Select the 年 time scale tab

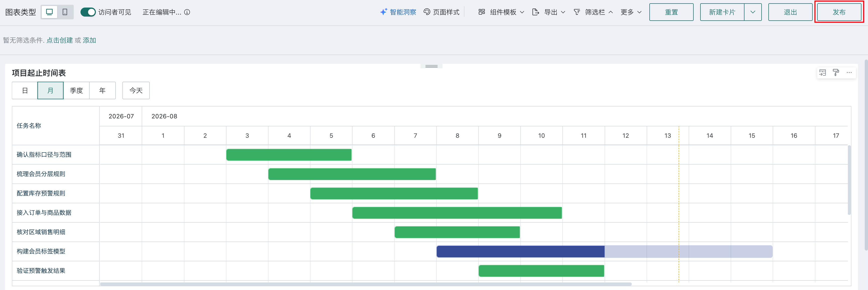coord(102,90)
